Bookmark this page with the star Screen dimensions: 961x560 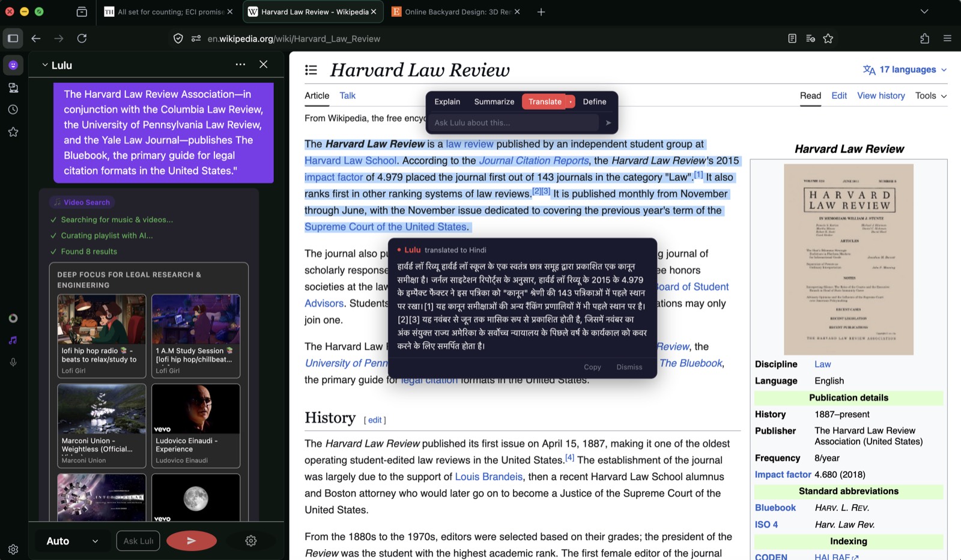click(828, 38)
